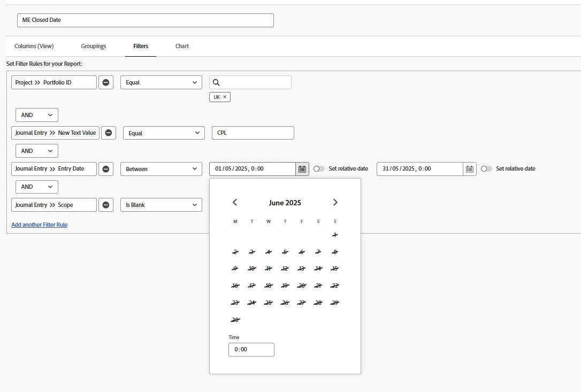
Task: Click the Portfolio ID search input box
Action: [250, 82]
